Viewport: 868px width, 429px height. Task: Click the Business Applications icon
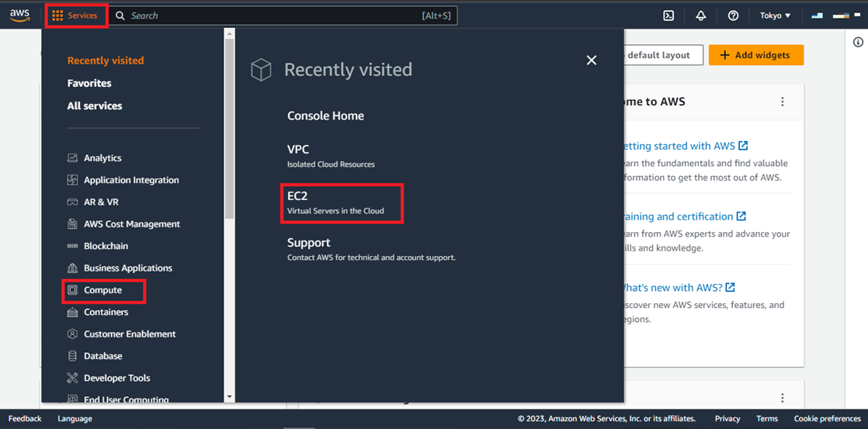tap(72, 268)
